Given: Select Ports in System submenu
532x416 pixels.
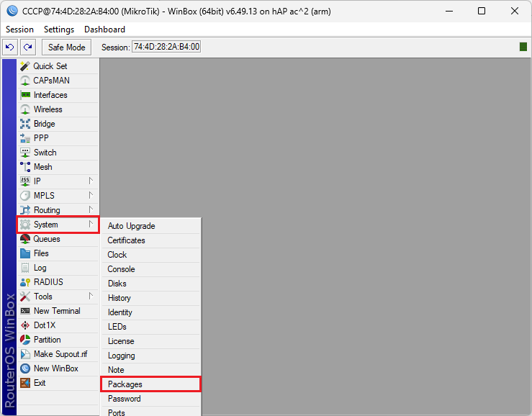Looking at the screenshot, I should point(150,412).
